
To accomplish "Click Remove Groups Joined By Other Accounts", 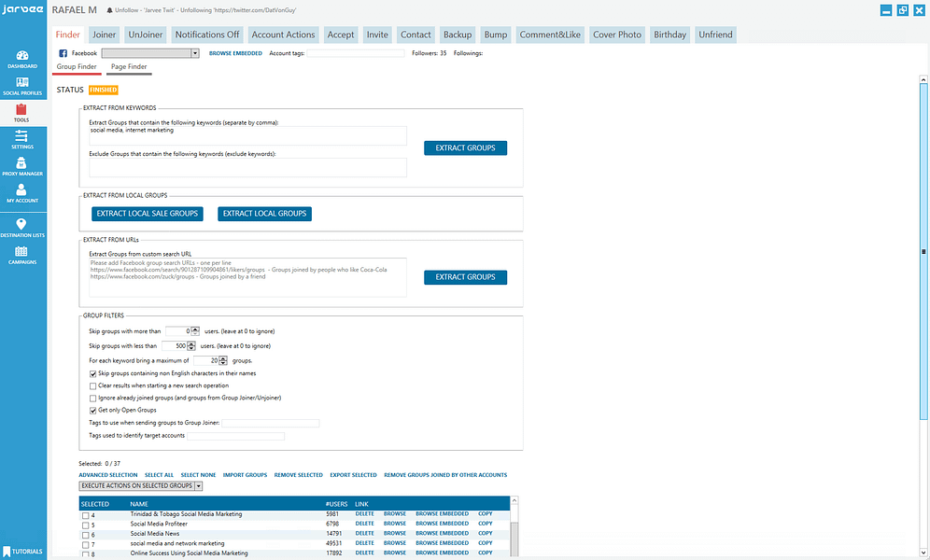I will 445,475.
